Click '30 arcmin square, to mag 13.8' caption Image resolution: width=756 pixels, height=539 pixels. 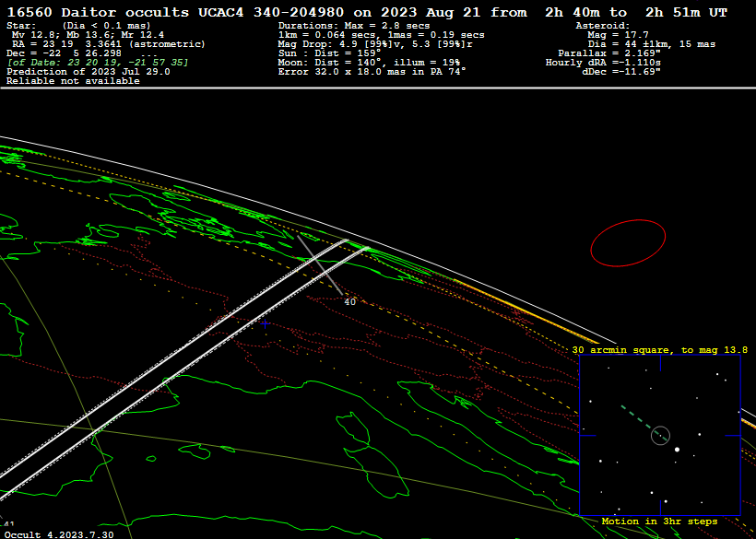(x=659, y=350)
